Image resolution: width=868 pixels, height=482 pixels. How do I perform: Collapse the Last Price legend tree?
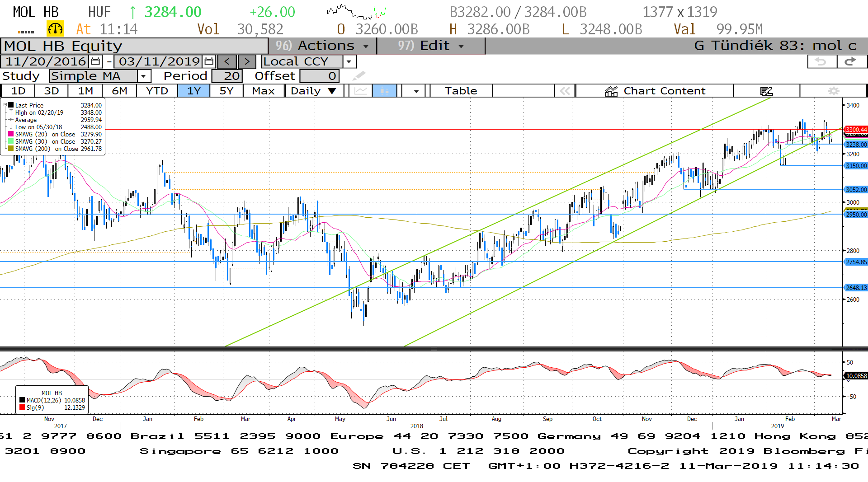tap(5, 105)
